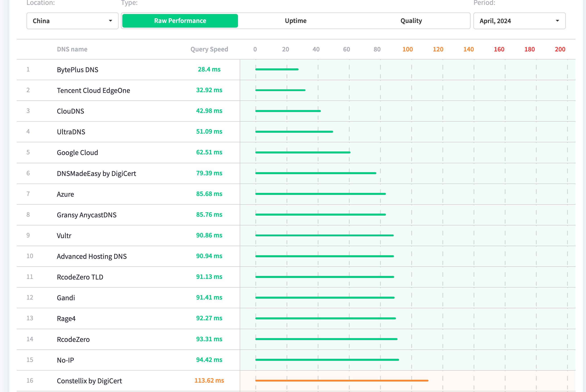This screenshot has height=392, width=586.
Task: Select the Google Cloud row name
Action: point(77,153)
